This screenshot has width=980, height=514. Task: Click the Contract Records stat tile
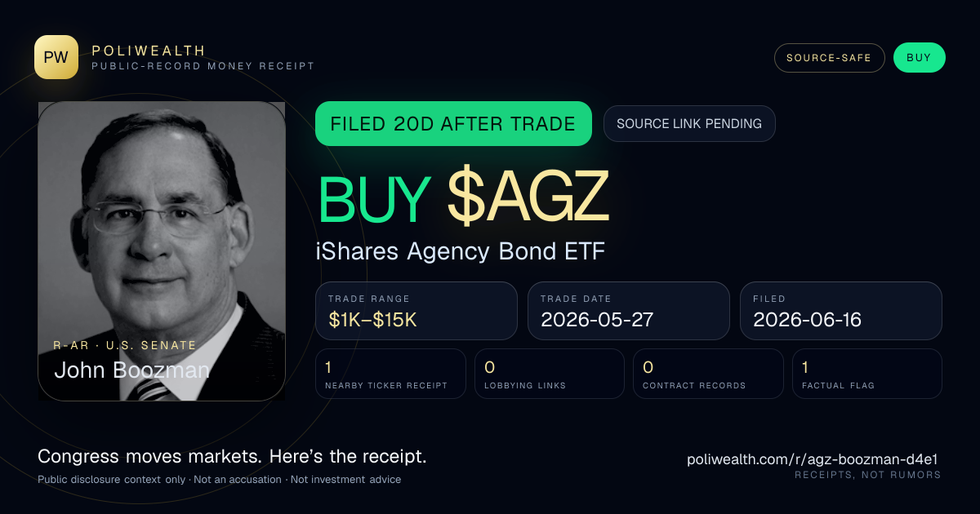pyautogui.click(x=708, y=374)
